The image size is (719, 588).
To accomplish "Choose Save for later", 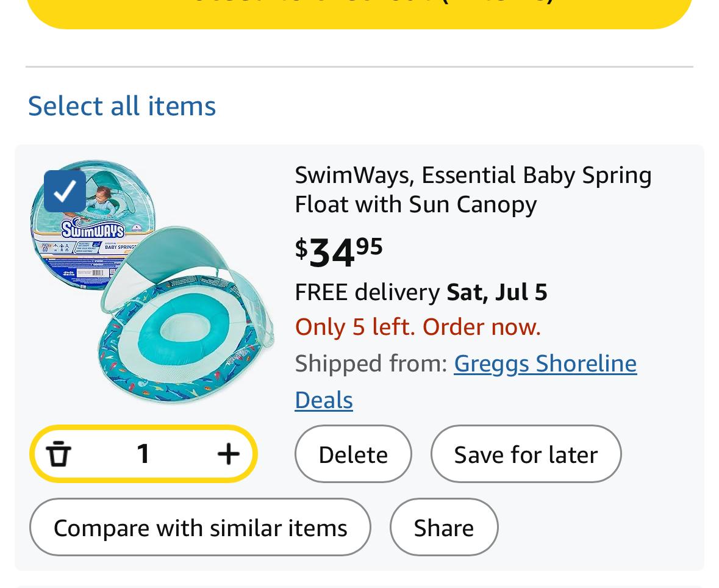I will (526, 454).
